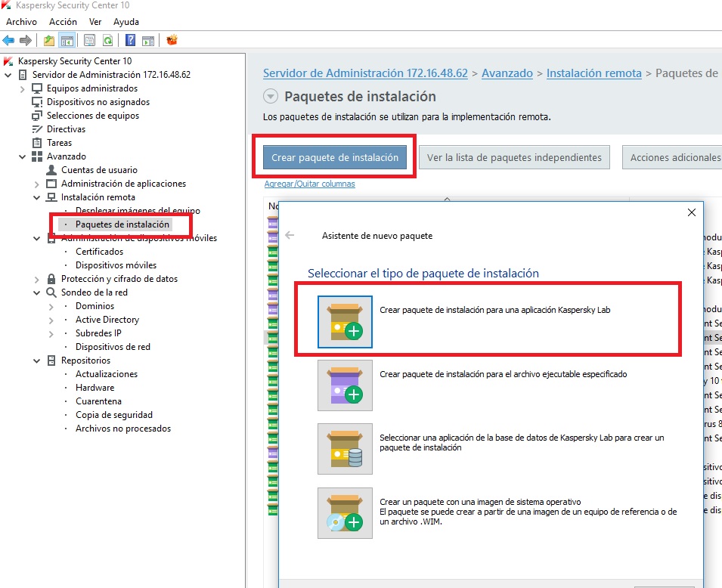Click the Selecciones de equipos icon
722x588 pixels.
37,116
